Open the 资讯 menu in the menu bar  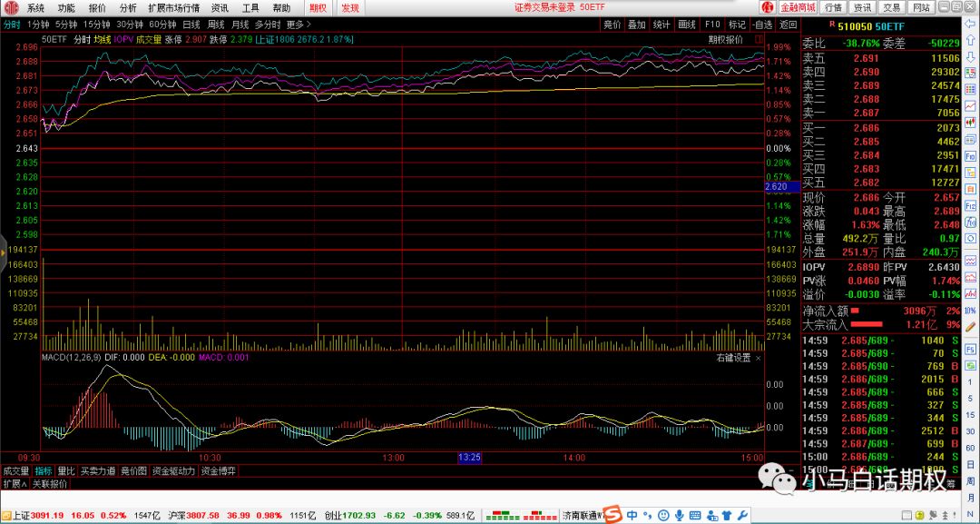(x=220, y=8)
